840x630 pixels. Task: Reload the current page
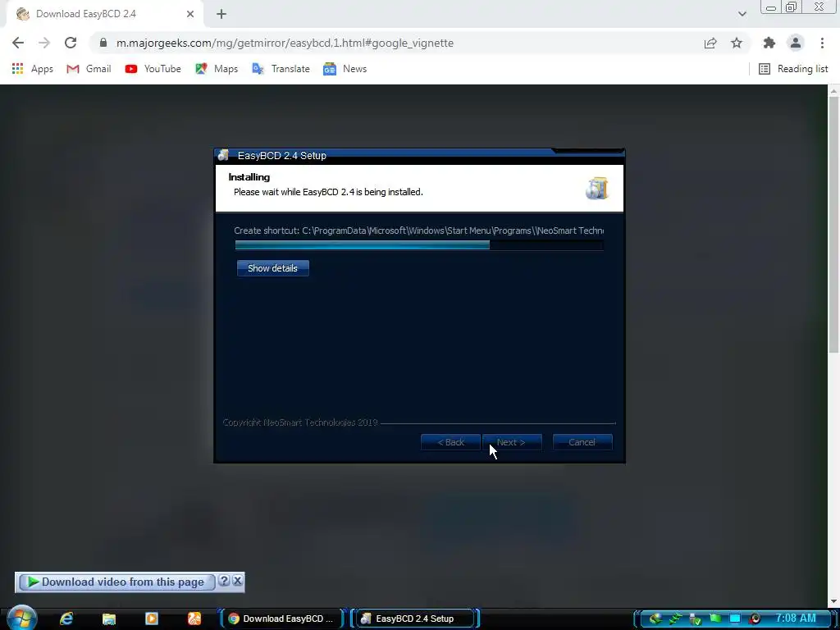pyautogui.click(x=71, y=43)
